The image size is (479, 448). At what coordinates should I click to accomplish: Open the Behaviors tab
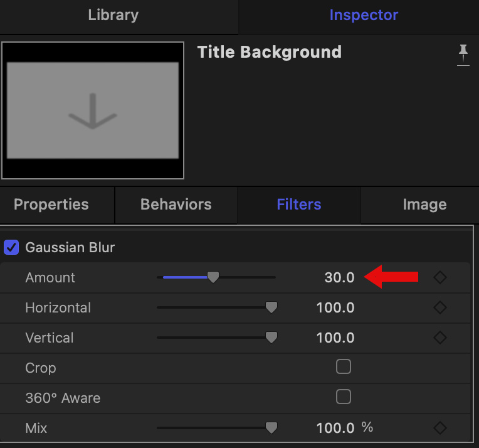tap(176, 205)
